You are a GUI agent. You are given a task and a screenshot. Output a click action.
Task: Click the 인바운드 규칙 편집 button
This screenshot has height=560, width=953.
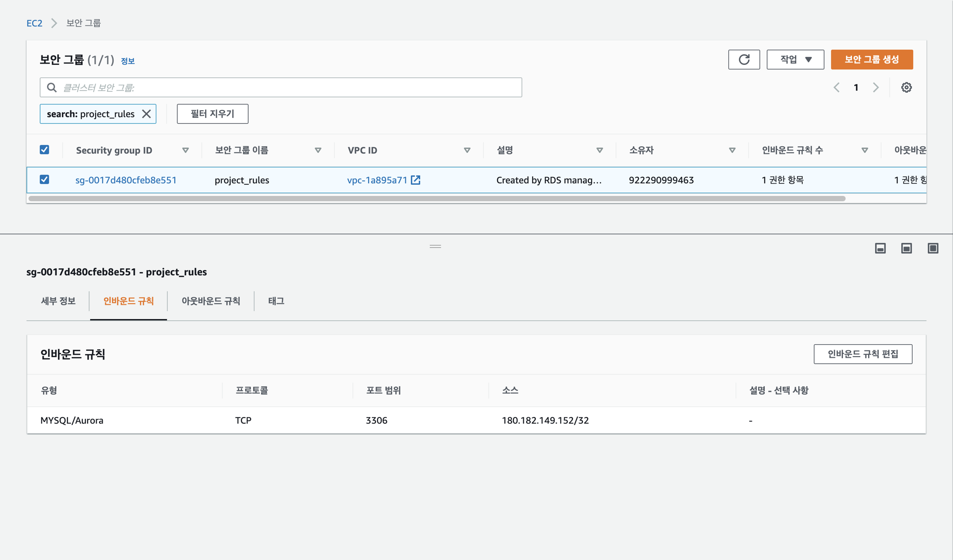[x=862, y=354]
